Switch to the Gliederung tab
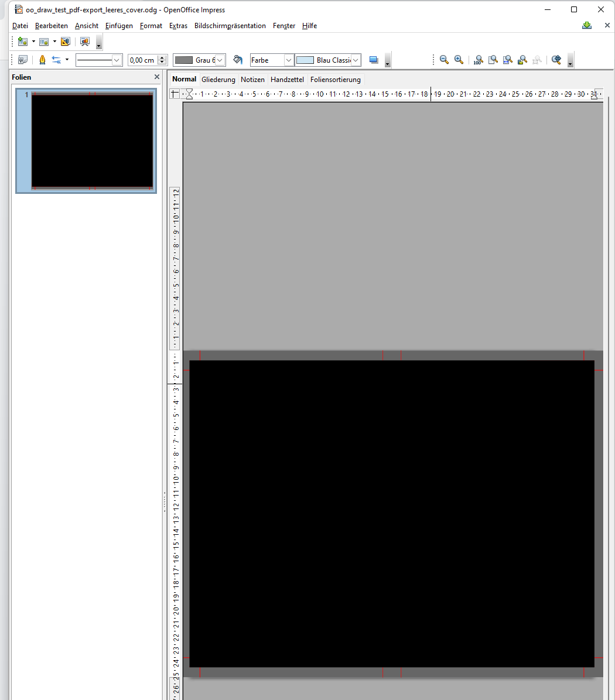The image size is (615, 700). 218,79
